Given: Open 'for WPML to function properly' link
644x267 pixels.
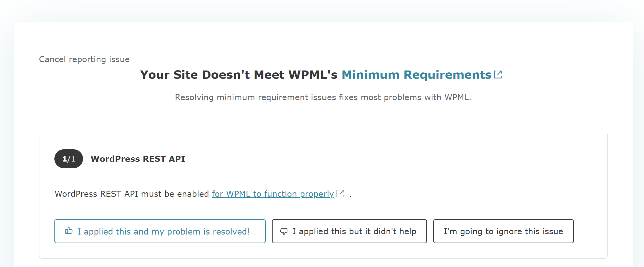Looking at the screenshot, I should [x=273, y=194].
